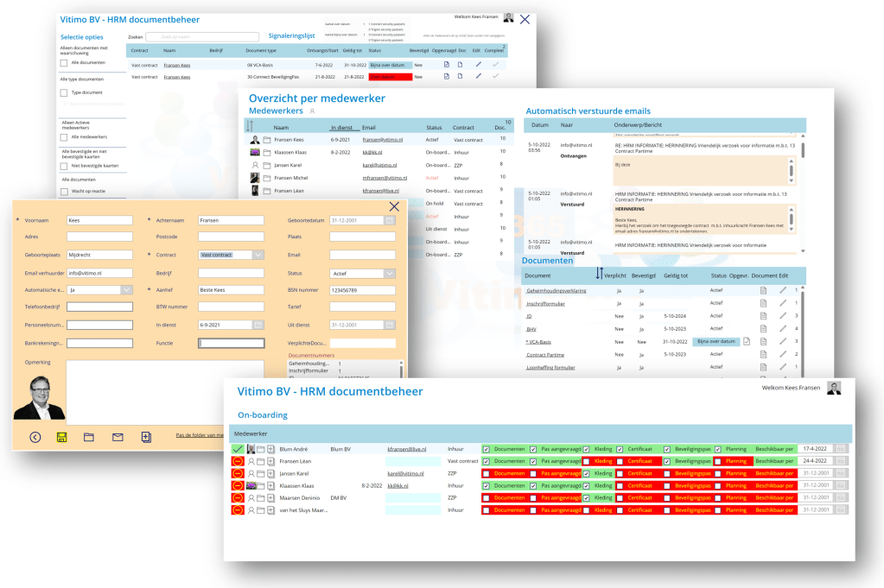Open the 'Automatische e...' dropdown set to Ja
Image resolution: width=884 pixels, height=588 pixels.
[126, 290]
